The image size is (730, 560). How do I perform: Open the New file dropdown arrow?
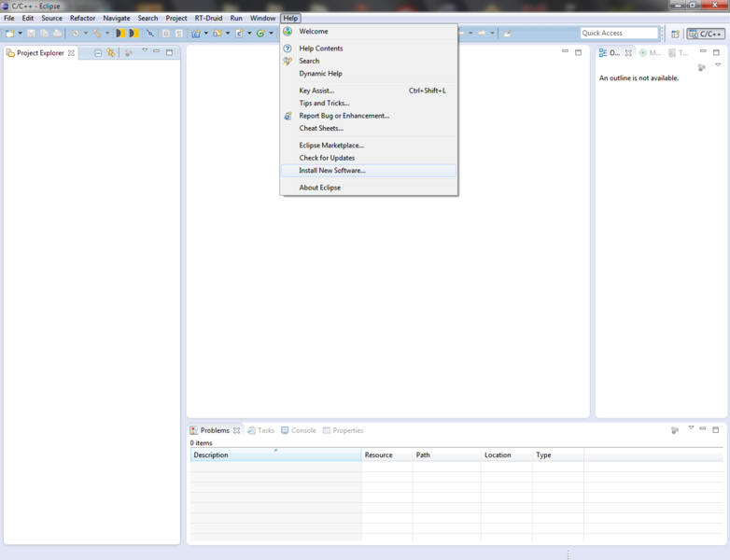point(20,34)
